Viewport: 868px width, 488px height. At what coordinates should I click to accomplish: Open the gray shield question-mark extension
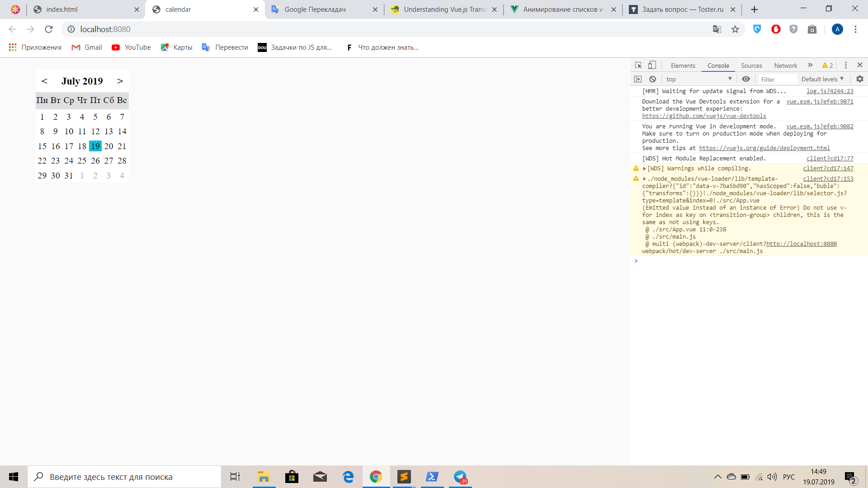pyautogui.click(x=793, y=29)
